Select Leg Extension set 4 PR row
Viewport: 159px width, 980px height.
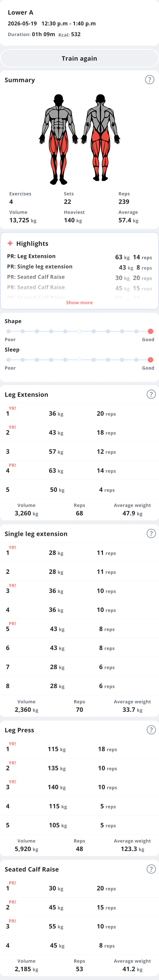79,470
